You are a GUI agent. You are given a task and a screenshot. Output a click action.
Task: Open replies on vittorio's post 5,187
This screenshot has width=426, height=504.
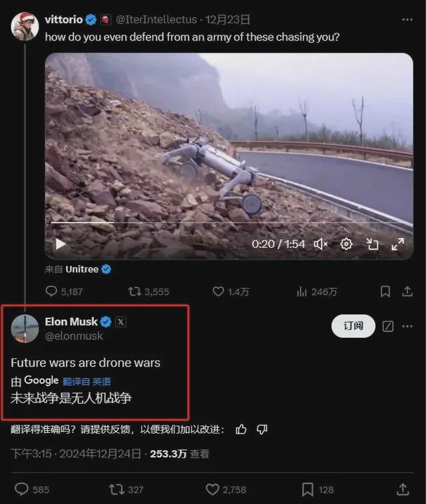tap(64, 291)
